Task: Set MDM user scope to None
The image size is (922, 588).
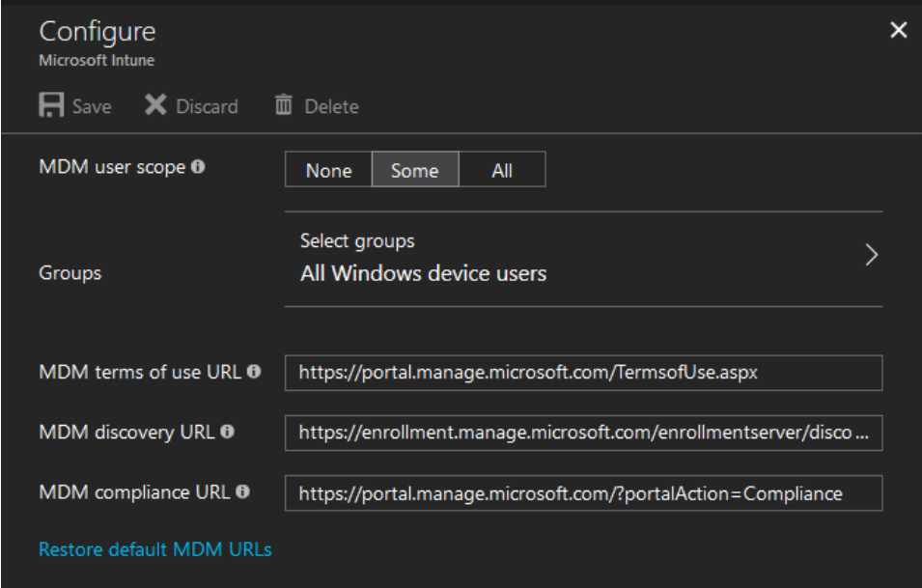Action: (328, 170)
